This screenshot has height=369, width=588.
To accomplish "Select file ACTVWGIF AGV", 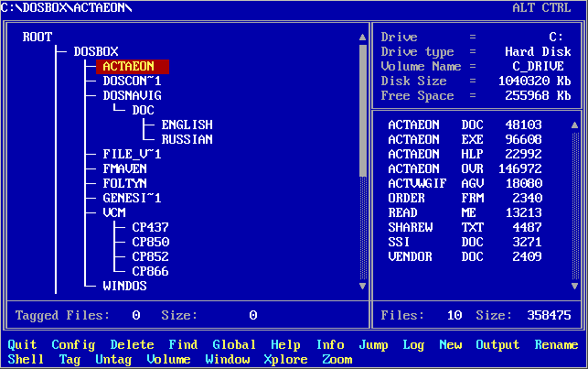I will click(x=465, y=183).
